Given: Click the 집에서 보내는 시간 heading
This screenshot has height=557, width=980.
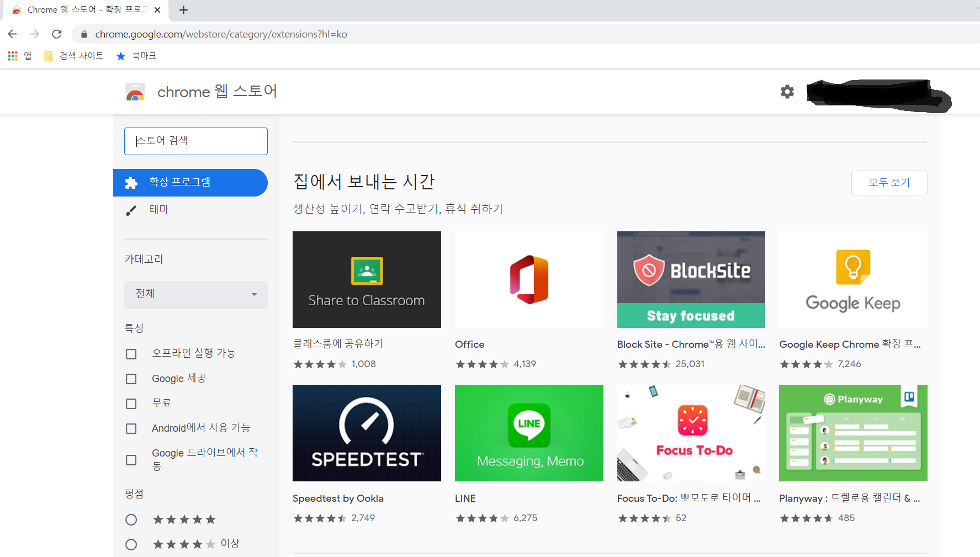Looking at the screenshot, I should [364, 182].
